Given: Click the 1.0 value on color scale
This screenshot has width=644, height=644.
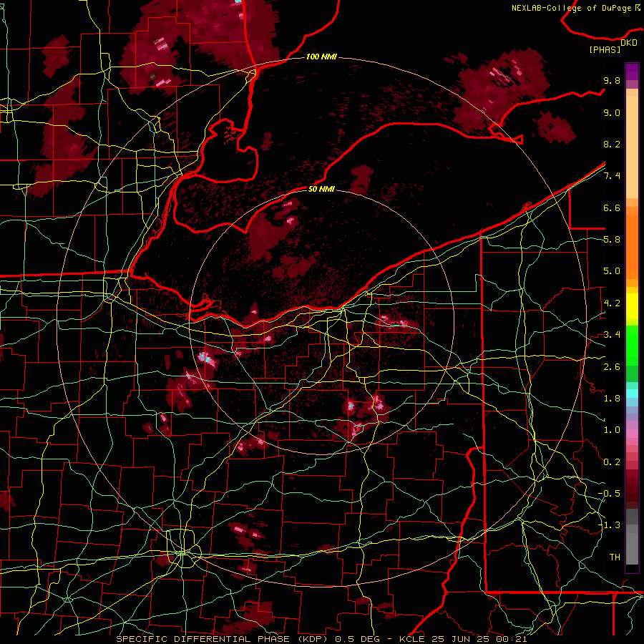Looking at the screenshot, I should [612, 430].
